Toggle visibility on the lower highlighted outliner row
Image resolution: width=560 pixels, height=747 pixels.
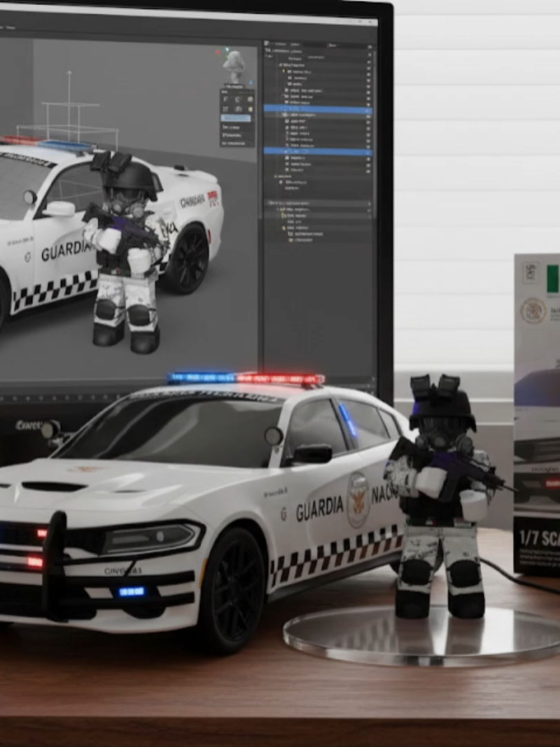click(368, 151)
